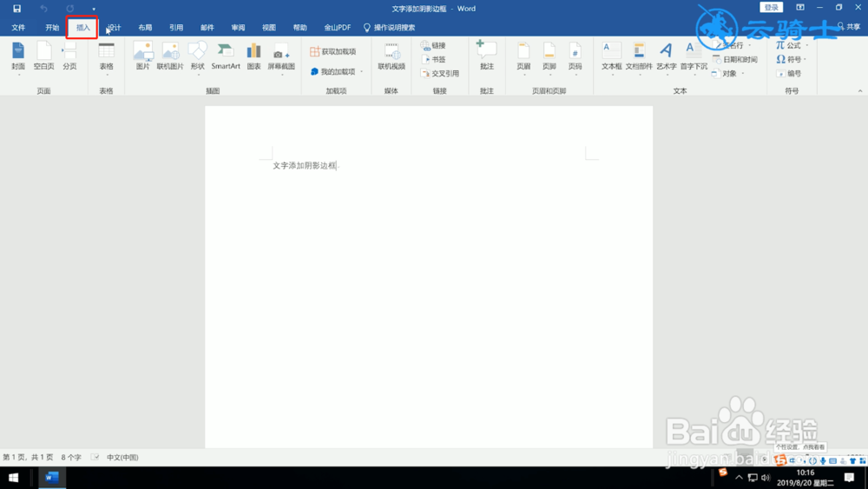Click the 首字下沉 drop cap icon
The width and height of the screenshot is (868, 489).
pos(694,57)
